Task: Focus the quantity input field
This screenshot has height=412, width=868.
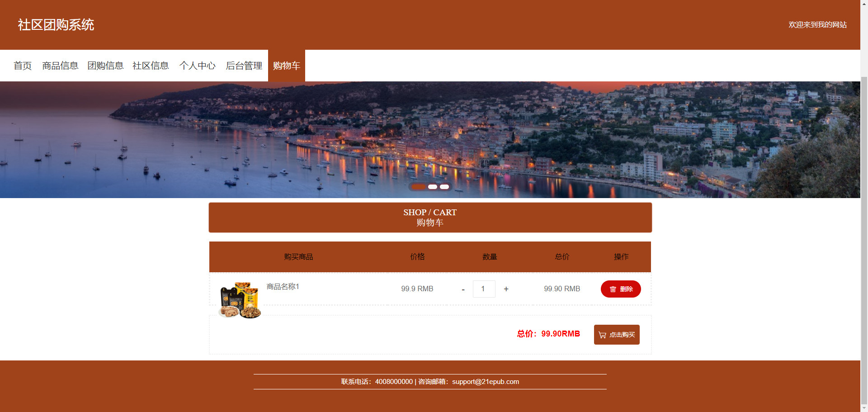Action: click(x=484, y=289)
